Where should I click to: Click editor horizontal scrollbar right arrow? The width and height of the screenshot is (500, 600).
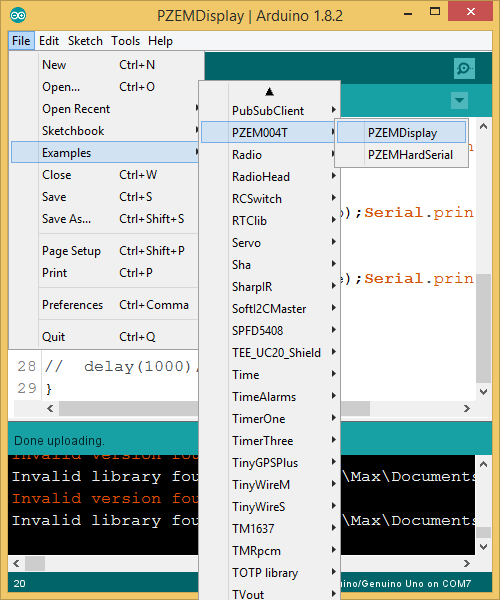click(x=467, y=408)
